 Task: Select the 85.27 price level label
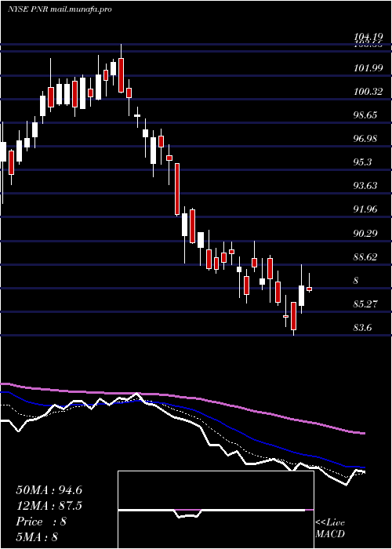click(x=366, y=304)
